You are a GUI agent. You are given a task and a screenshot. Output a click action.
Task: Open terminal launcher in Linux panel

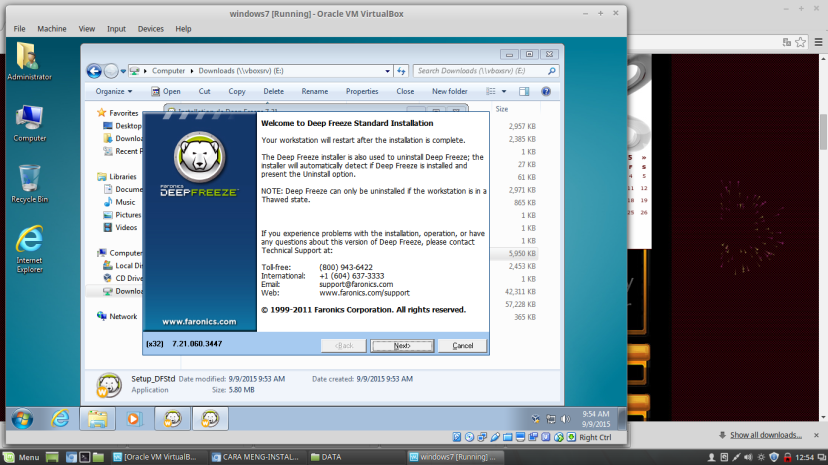coord(84,457)
